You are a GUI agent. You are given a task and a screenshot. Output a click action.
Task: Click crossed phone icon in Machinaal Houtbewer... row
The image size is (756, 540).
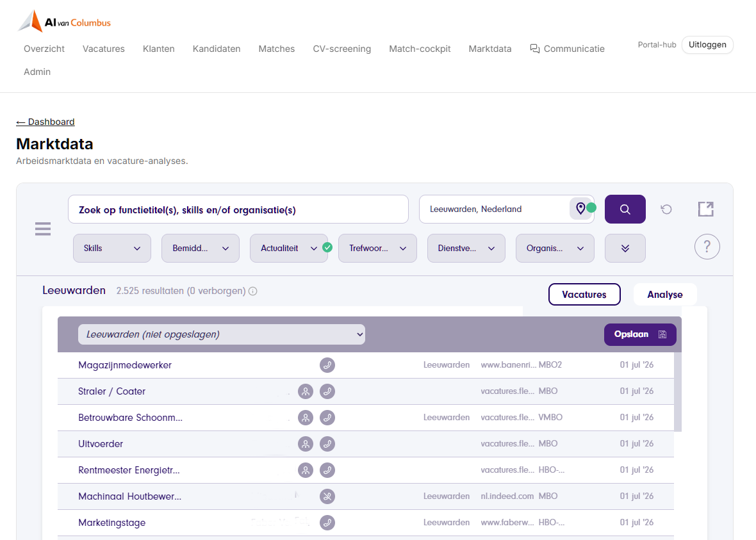pyautogui.click(x=327, y=496)
